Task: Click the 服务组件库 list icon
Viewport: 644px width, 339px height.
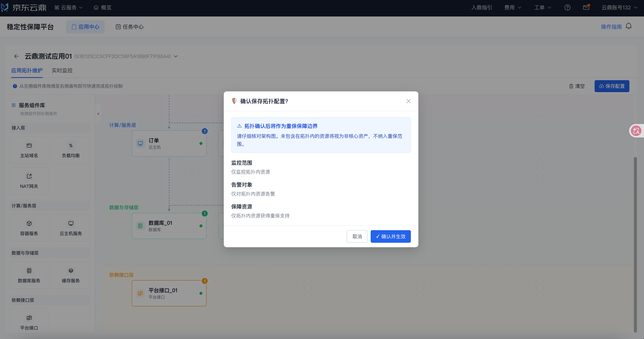Action: (13, 105)
